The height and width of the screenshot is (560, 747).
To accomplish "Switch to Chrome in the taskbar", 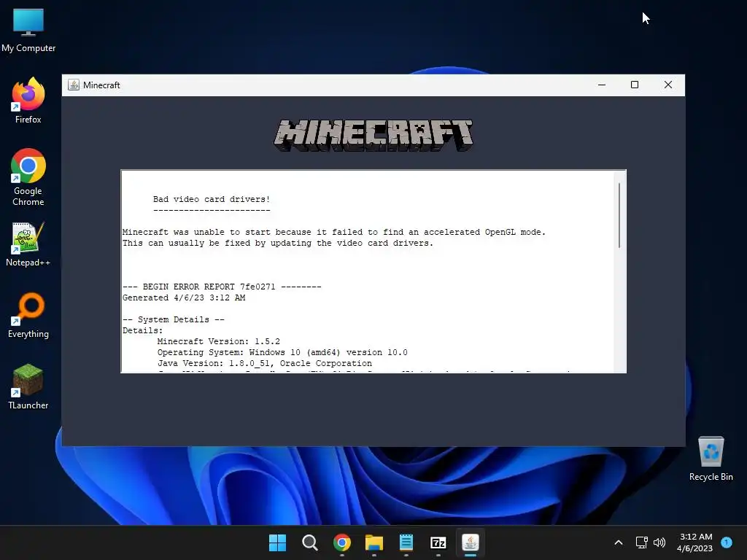I will 342,542.
